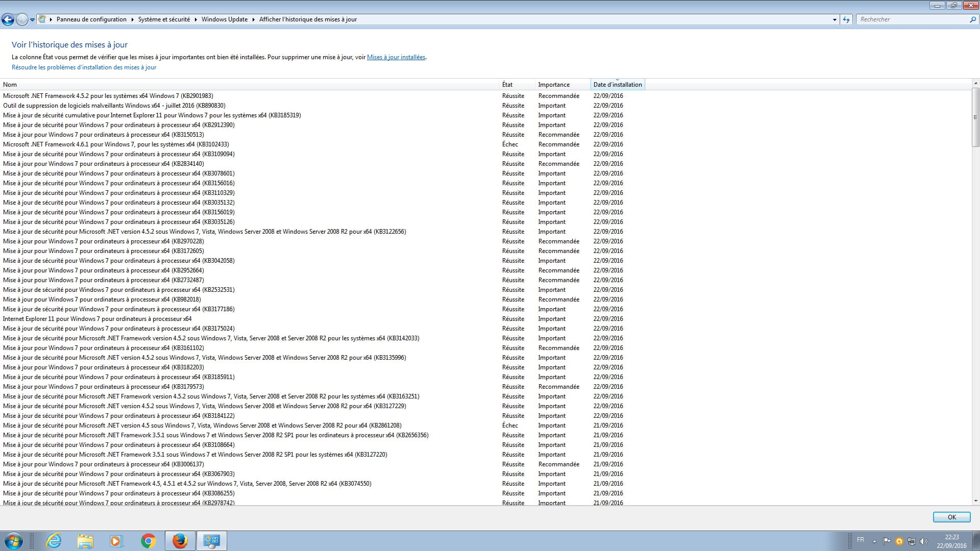980x551 pixels.
Task: Click the Control Panel taskbar button
Action: (x=211, y=541)
